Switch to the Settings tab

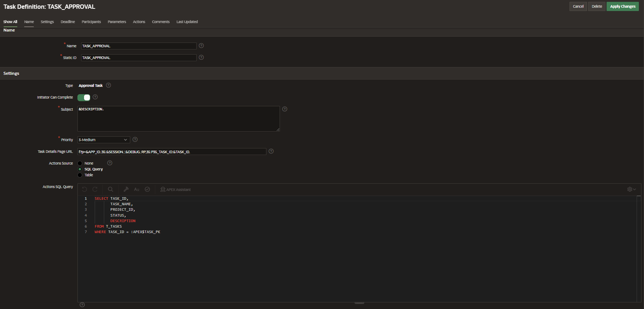point(47,22)
